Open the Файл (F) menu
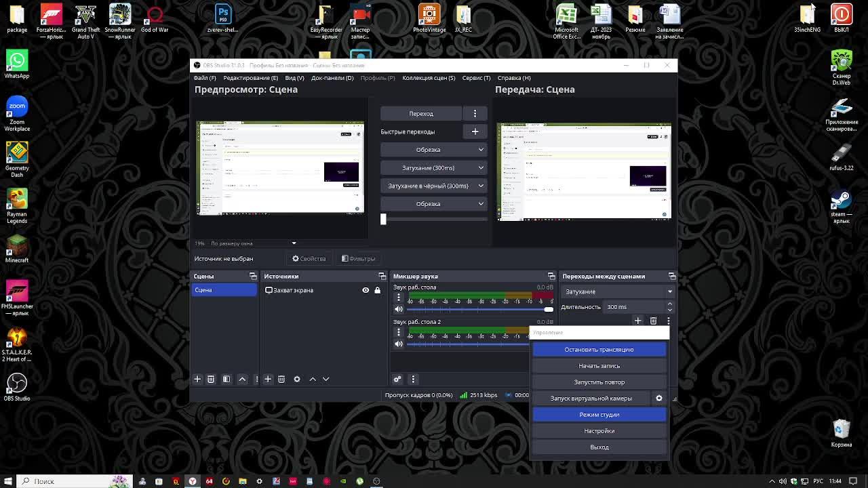Screen dimensions: 868x488 pyautogui.click(x=205, y=78)
